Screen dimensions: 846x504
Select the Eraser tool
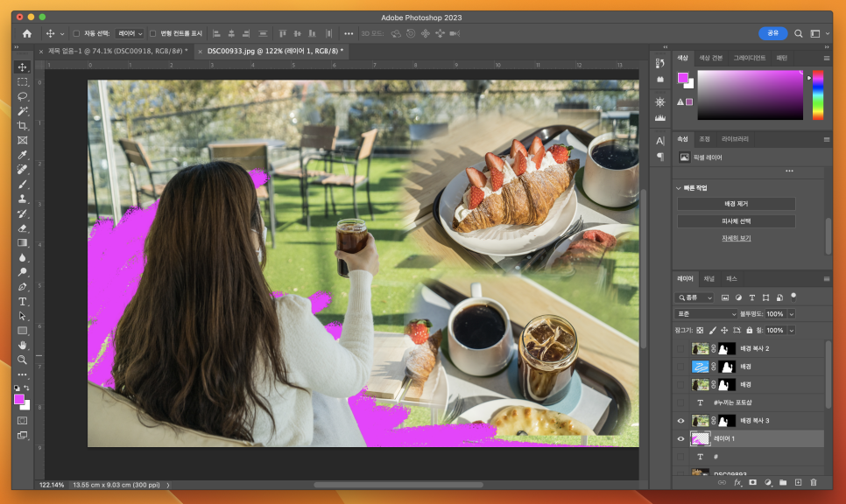(22, 228)
